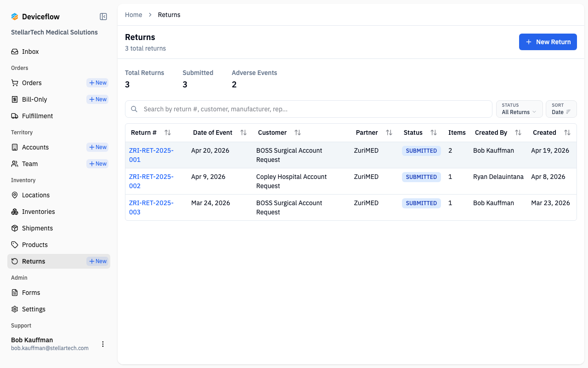588x368 pixels.
Task: Click the Fulfillment truck icon
Action: click(15, 116)
